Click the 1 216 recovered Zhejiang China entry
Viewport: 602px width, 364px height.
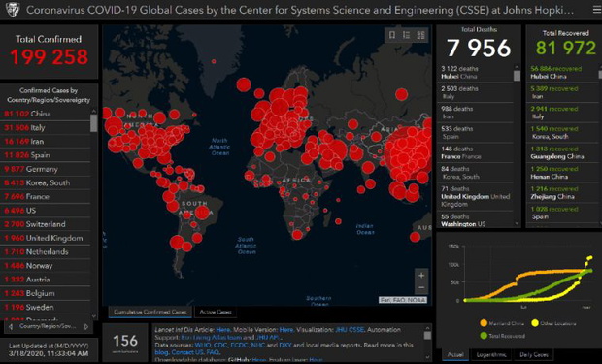[x=562, y=193]
